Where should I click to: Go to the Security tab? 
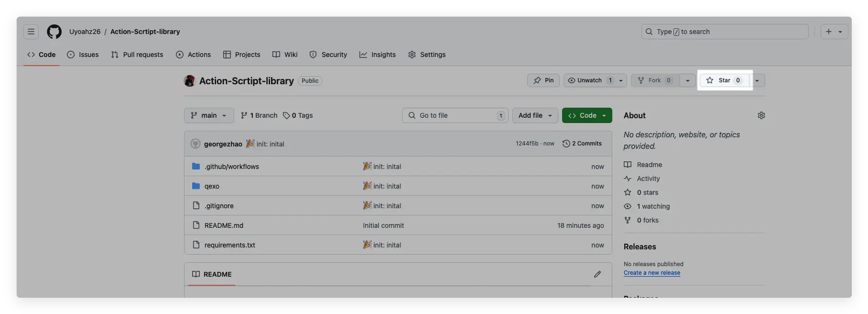328,55
